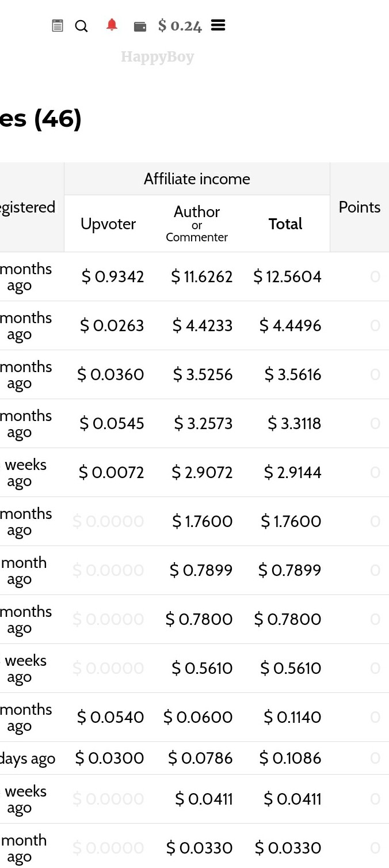Open the wallet icon
Screen dimensions: 389x868
click(x=140, y=26)
